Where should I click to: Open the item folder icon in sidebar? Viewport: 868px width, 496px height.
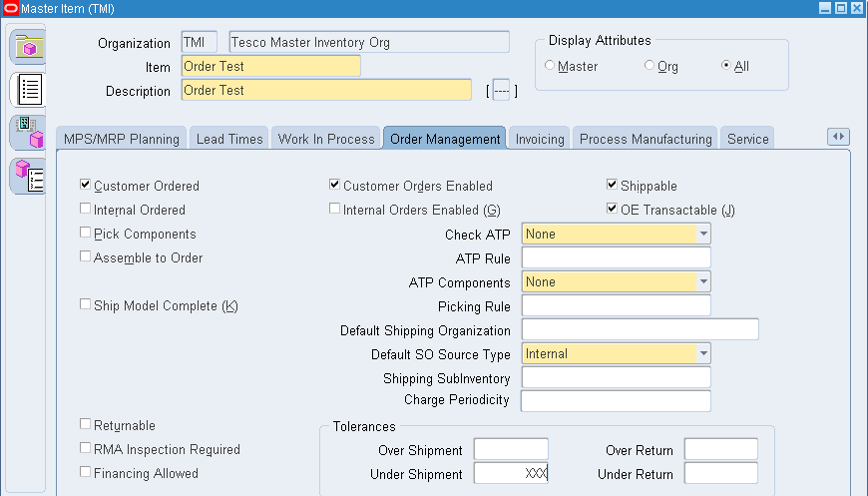[x=28, y=48]
